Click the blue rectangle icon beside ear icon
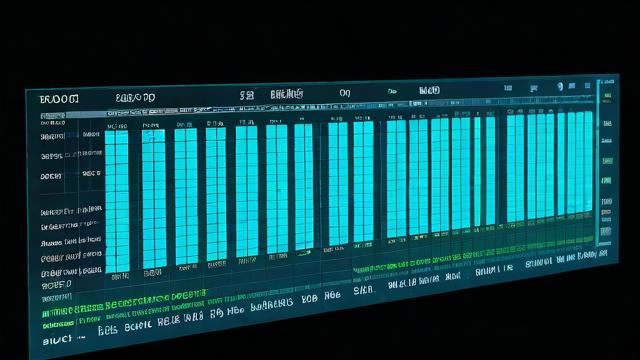The width and height of the screenshot is (640, 360). 572,86
